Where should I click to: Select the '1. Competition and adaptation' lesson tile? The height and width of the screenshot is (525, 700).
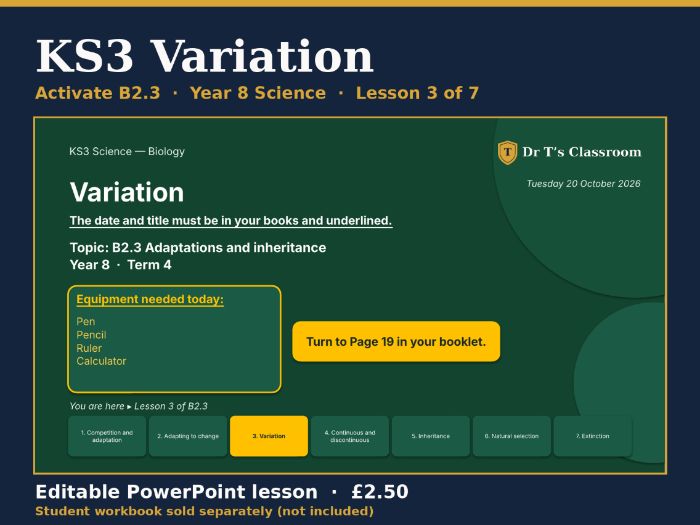(x=107, y=436)
